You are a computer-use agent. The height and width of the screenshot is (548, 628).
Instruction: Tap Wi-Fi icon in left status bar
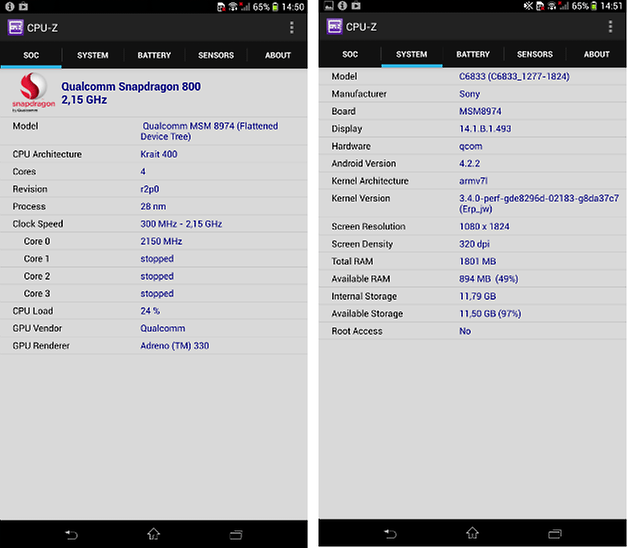point(233,7)
